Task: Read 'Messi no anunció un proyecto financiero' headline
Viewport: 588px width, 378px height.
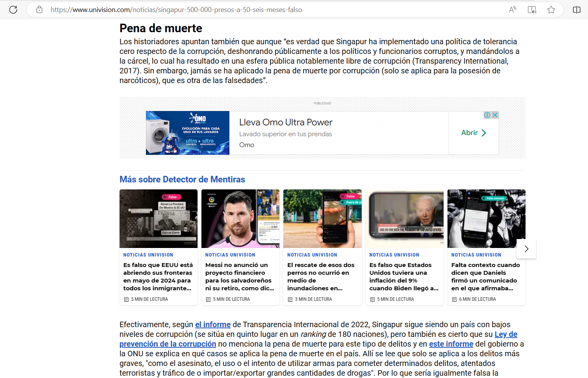Action: 239,277
